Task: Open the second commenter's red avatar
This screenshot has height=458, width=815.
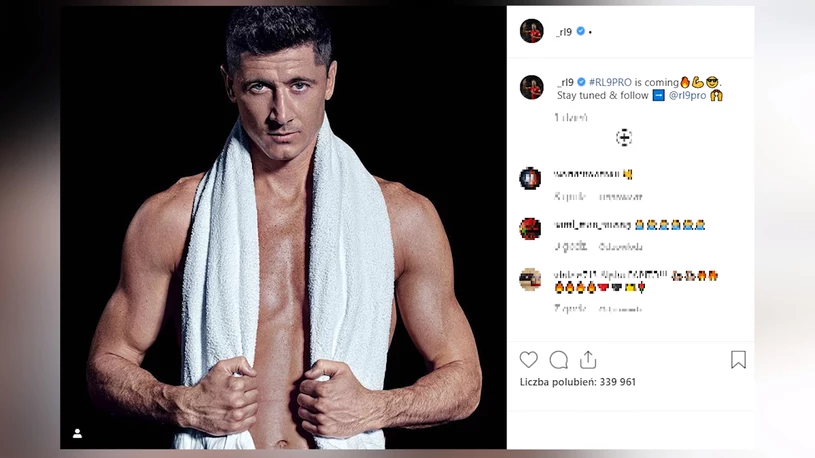Action: (x=530, y=229)
